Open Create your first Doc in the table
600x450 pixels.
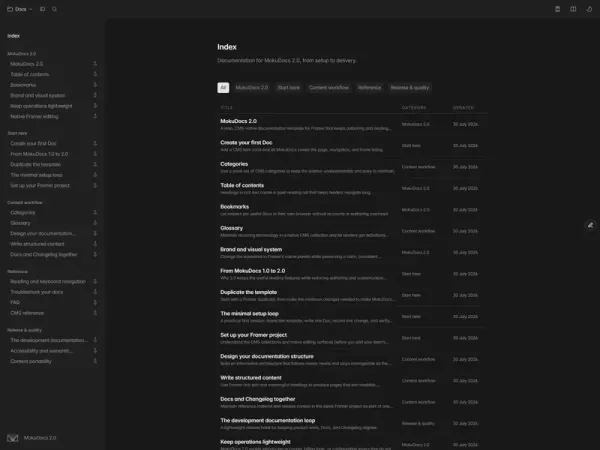point(352,146)
